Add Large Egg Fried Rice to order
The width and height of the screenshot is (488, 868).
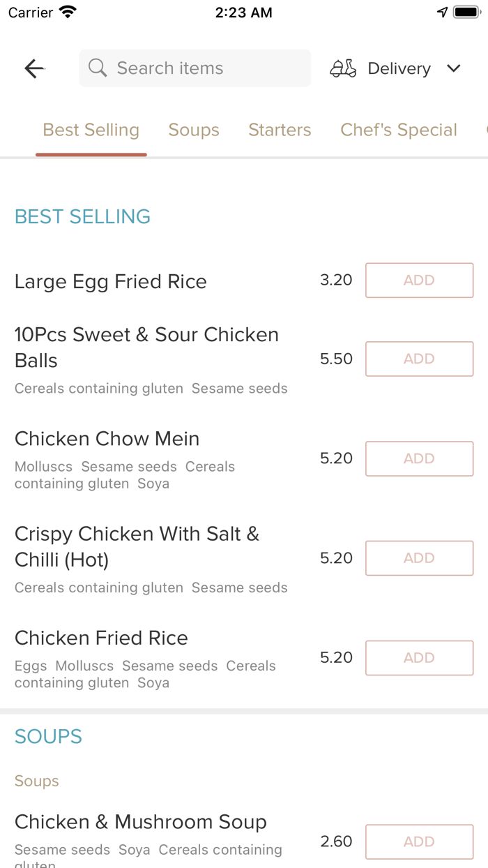(419, 280)
